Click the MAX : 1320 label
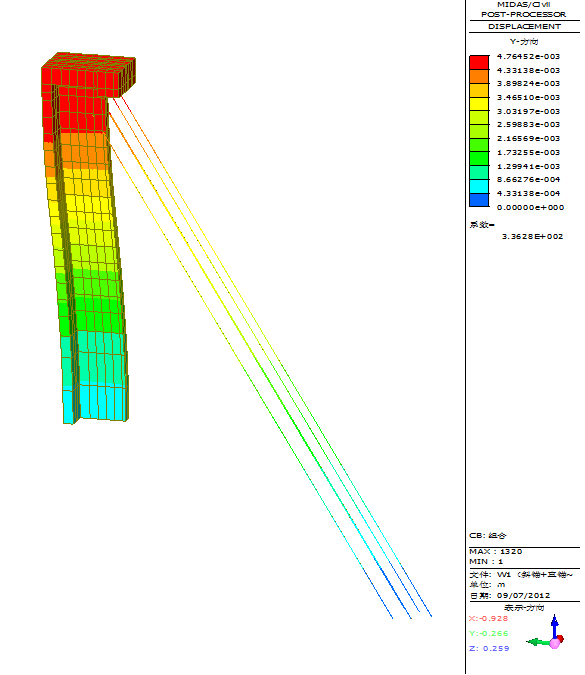The width and height of the screenshot is (585, 675). coord(495,551)
